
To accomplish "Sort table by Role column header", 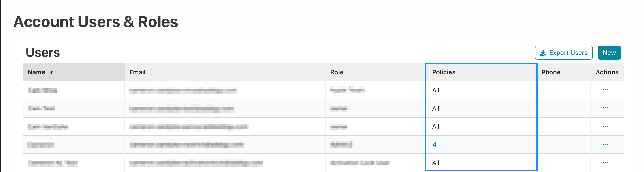I will tap(337, 72).
